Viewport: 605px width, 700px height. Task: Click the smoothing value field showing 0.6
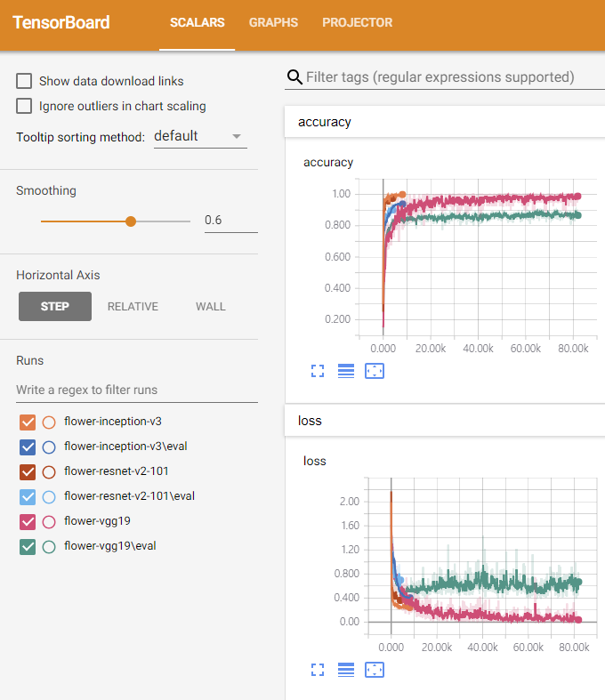[x=230, y=221]
